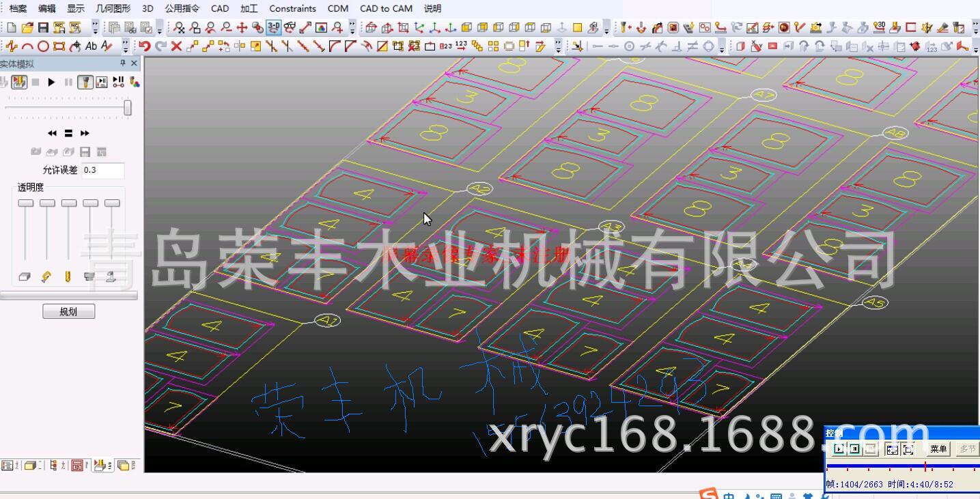Click the red X delete icon
The width and height of the screenshot is (980, 499).
(176, 46)
